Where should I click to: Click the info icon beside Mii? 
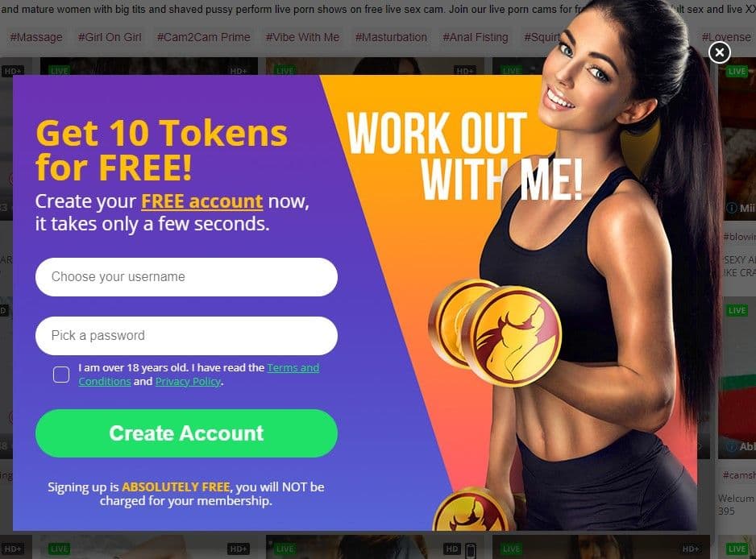(732, 208)
